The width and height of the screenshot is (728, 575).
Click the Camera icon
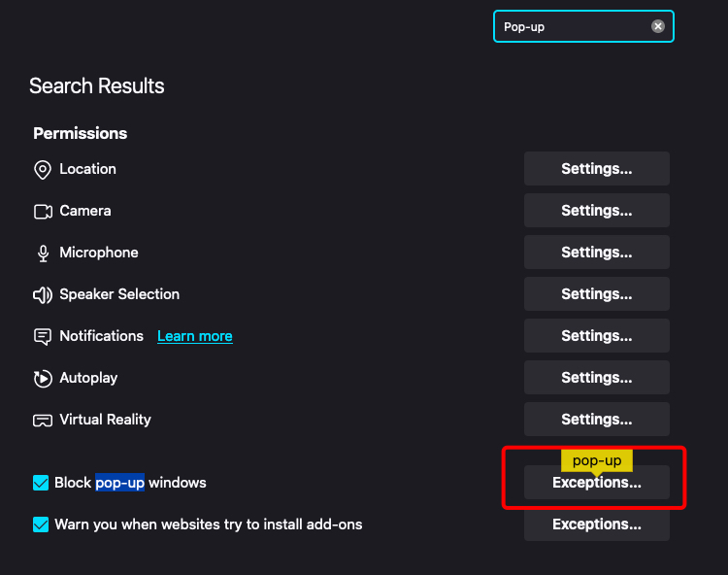click(43, 212)
